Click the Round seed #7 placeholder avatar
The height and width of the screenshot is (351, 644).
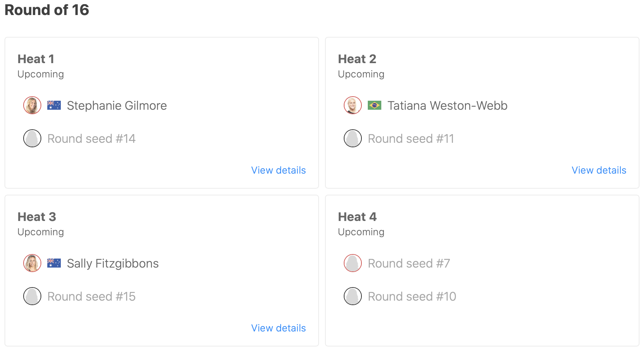[353, 263]
